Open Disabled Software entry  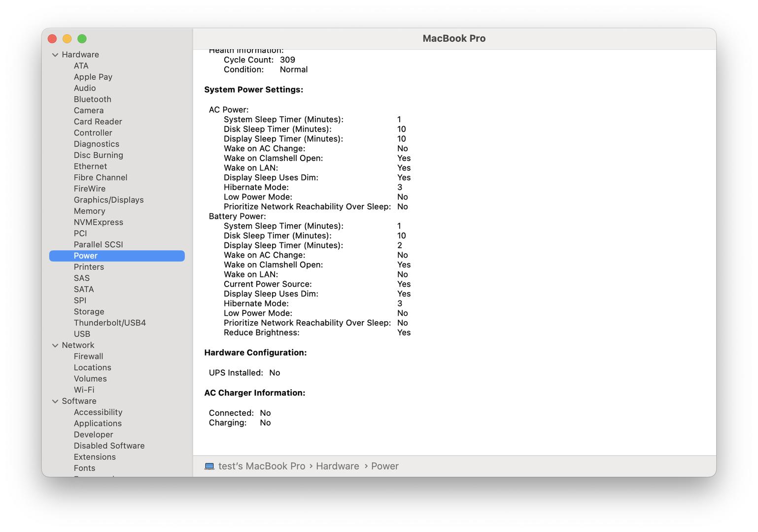pyautogui.click(x=109, y=446)
